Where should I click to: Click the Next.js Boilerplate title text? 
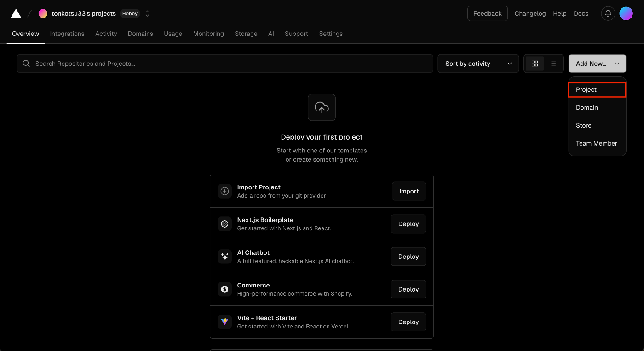pyautogui.click(x=265, y=220)
